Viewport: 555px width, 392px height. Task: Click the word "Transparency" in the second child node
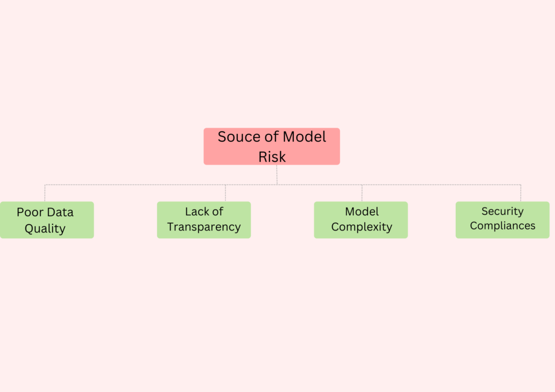point(204,227)
